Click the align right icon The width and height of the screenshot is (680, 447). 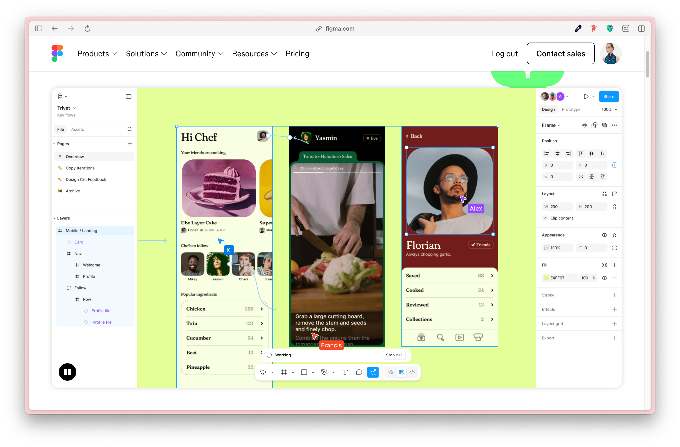click(x=568, y=153)
